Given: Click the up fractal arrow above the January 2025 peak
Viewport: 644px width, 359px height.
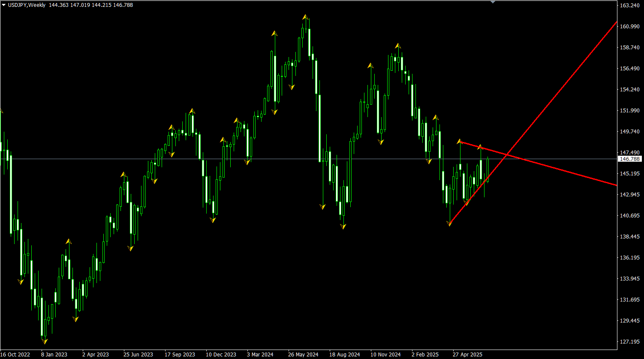Looking at the screenshot, I should tap(398, 45).
